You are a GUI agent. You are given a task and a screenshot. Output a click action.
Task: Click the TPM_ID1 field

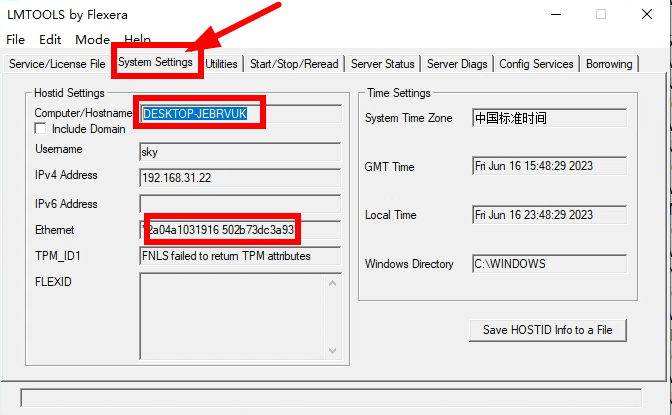click(x=240, y=256)
